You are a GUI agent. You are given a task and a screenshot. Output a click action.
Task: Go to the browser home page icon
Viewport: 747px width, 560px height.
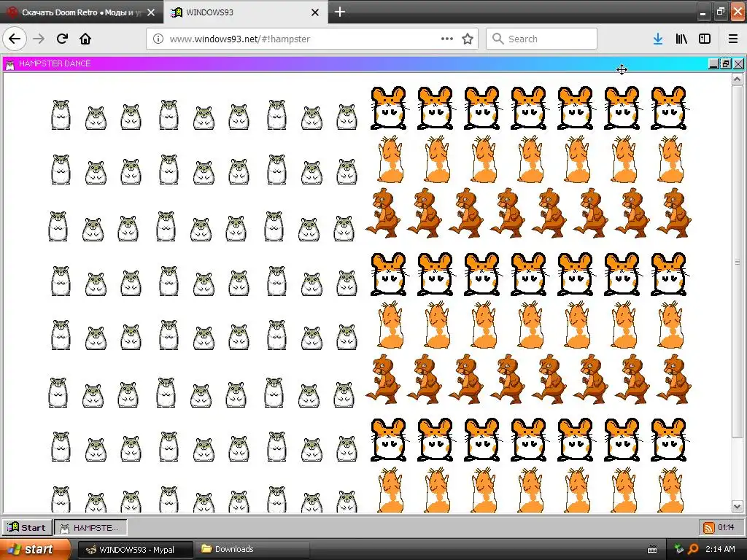pyautogui.click(x=85, y=39)
